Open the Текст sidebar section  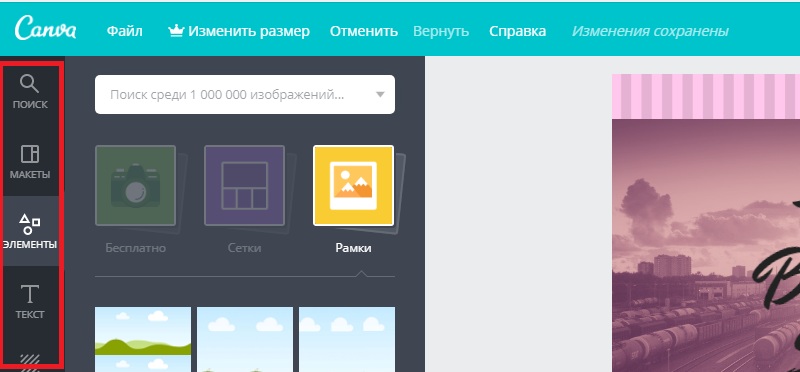31,301
